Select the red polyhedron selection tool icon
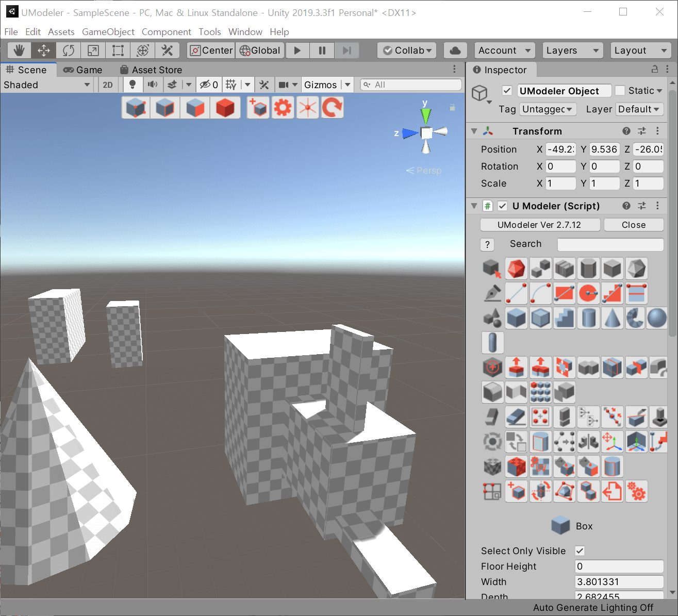The image size is (678, 616). (516, 269)
